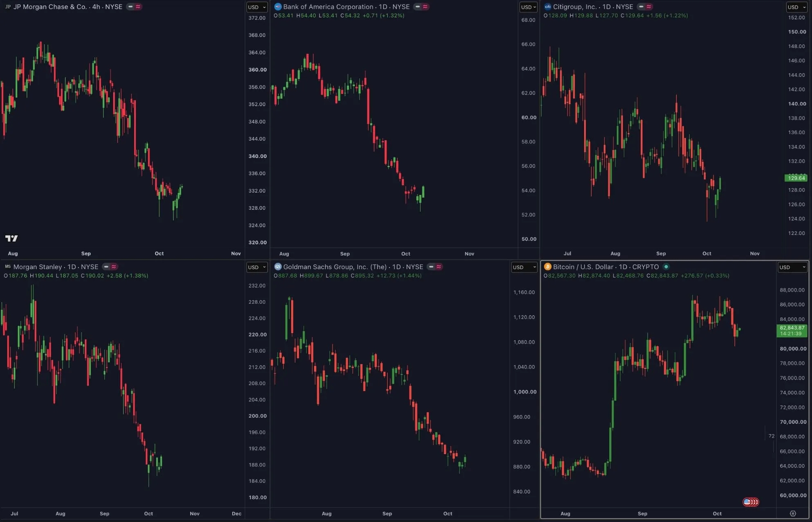Click the 360.00 level on JP Morgan price axis
The height and width of the screenshot is (522, 812).
(258, 70)
